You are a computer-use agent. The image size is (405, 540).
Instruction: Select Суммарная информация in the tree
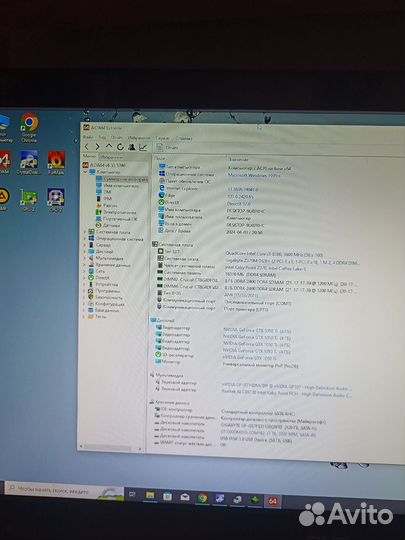point(122,179)
